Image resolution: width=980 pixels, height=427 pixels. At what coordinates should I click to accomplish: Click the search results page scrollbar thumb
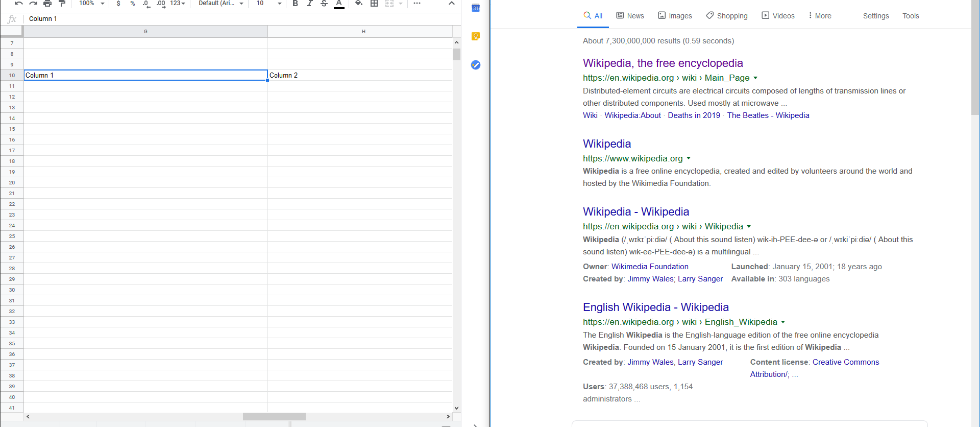[x=975, y=57]
